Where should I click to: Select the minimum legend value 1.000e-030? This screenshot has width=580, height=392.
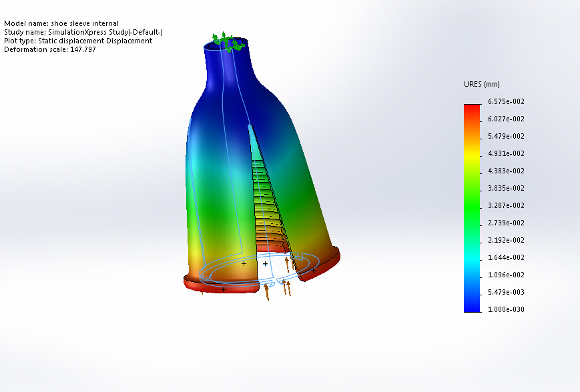tap(506, 309)
